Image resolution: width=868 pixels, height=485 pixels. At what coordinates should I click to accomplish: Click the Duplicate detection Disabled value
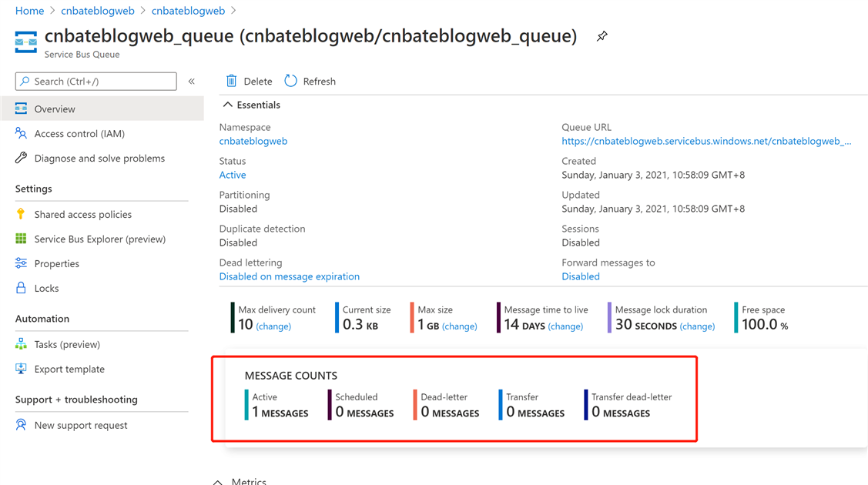238,242
